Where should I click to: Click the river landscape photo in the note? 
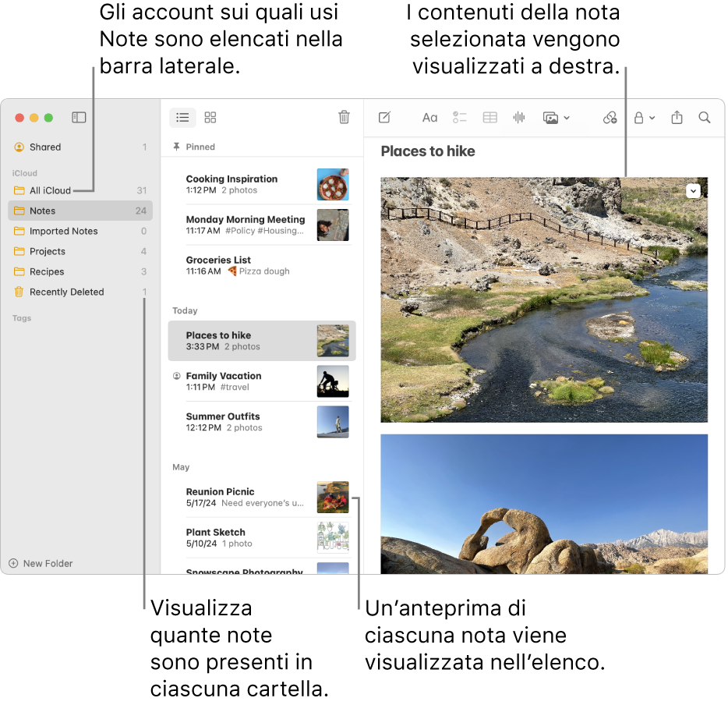pos(544,299)
